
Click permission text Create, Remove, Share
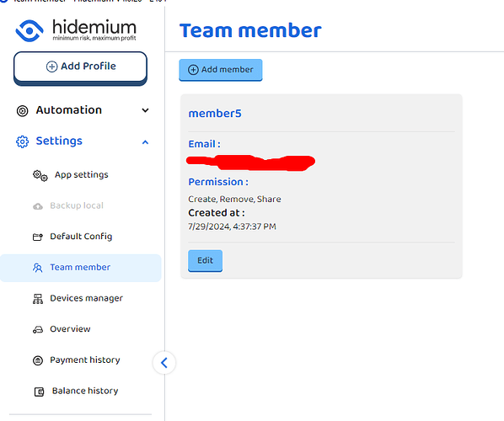[x=234, y=199]
